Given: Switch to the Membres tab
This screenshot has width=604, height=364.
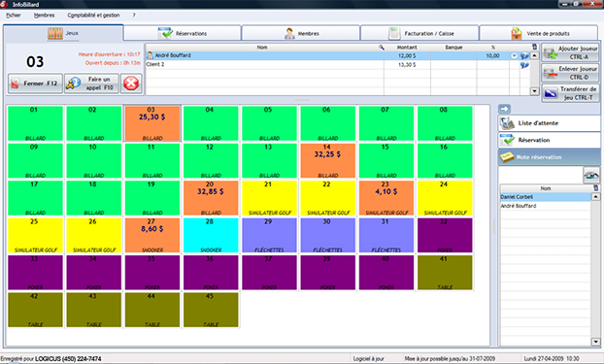Looking at the screenshot, I should coord(301,33).
